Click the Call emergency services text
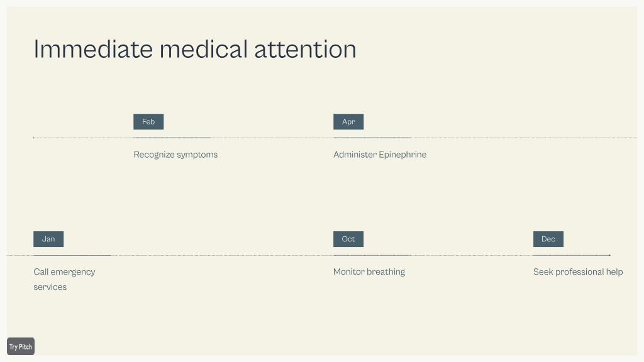This screenshot has width=644, height=362. [65, 279]
